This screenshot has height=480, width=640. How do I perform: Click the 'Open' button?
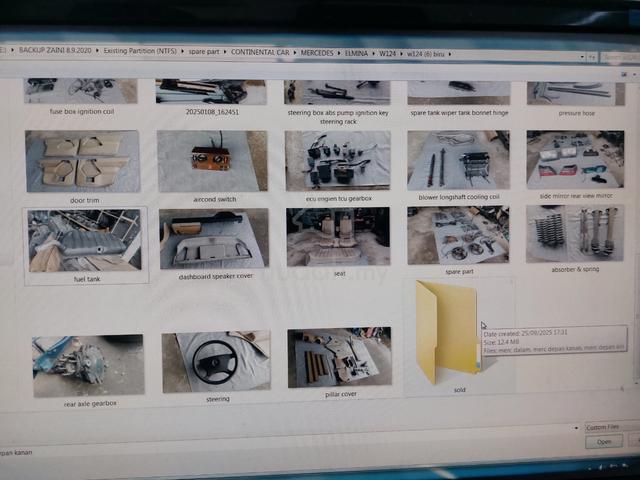[604, 442]
